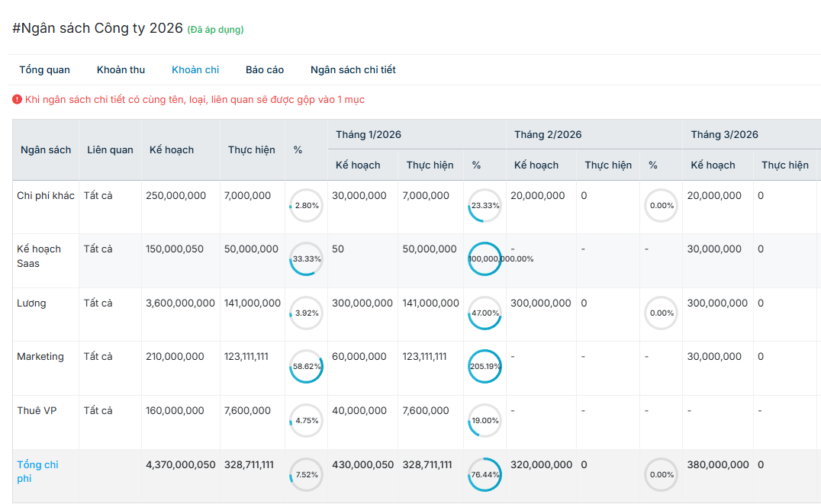Switch to the Khoản thu tab
821x504 pixels.
tap(121, 69)
